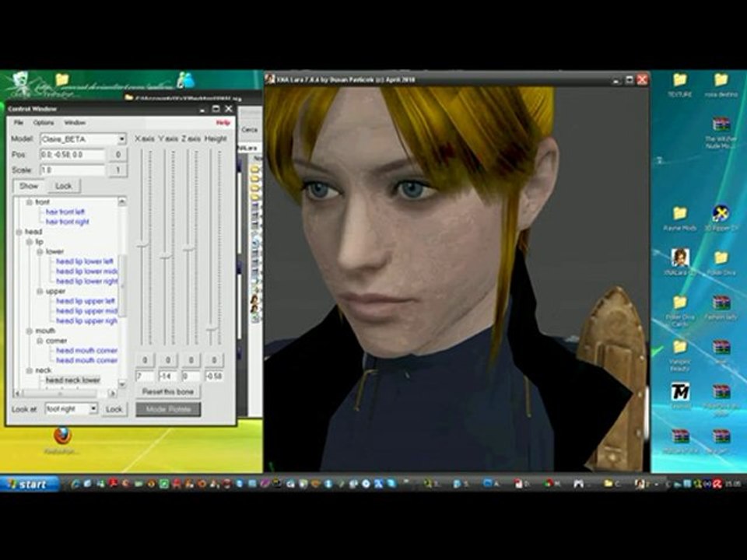Click the bone tree scroll-down arrow
Screen dimensions: 747x560
pos(122,383)
